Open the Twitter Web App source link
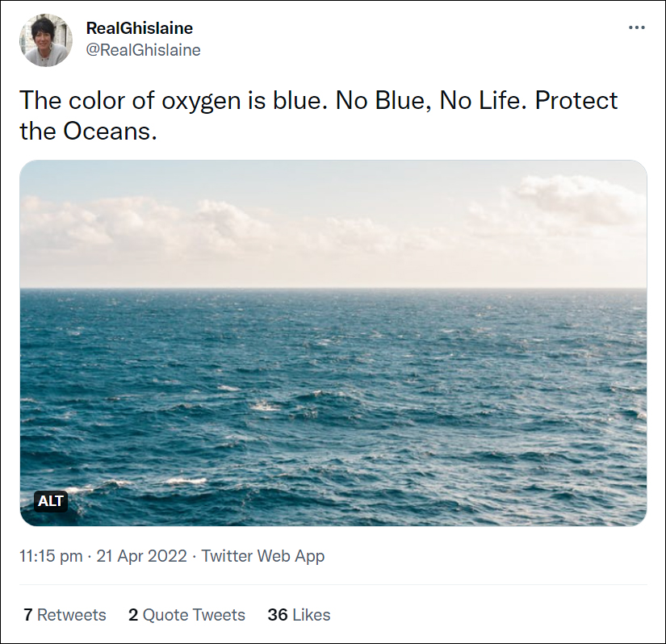This screenshot has height=644, width=666. coord(263,556)
